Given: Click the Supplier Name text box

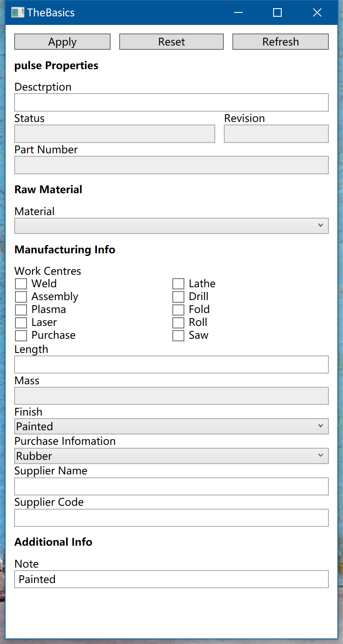Looking at the screenshot, I should coord(171,486).
